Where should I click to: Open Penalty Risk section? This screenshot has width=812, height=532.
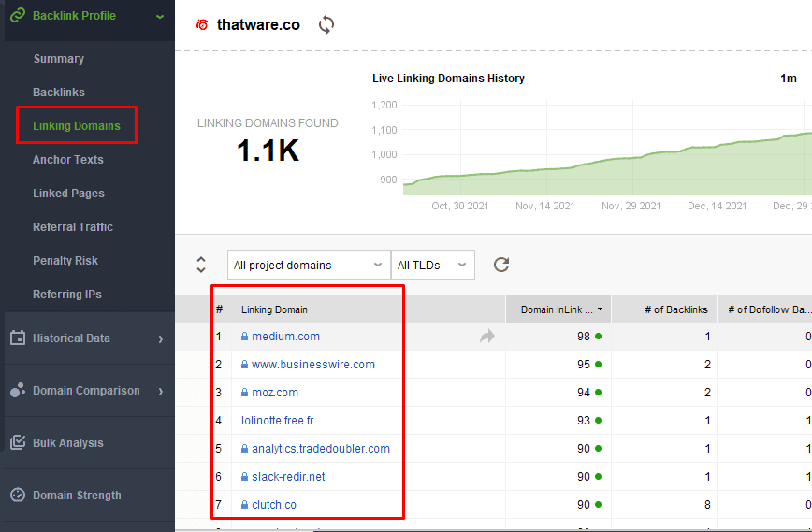tap(65, 260)
